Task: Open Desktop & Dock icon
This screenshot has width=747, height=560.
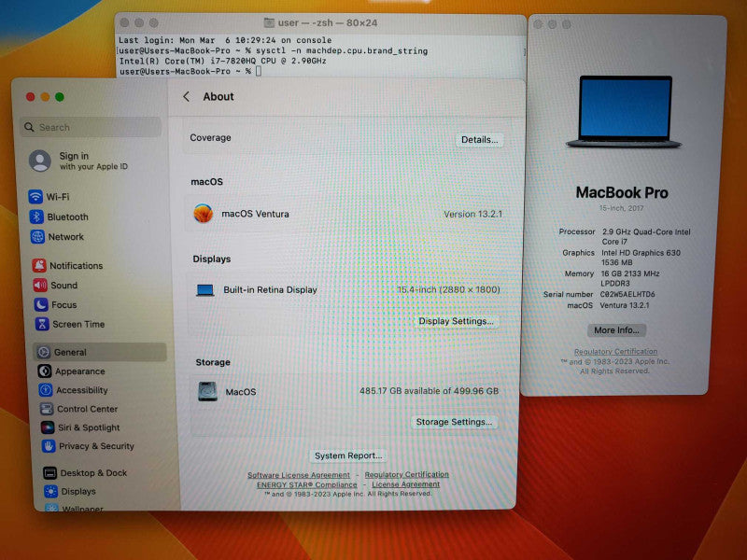Action: [49, 472]
